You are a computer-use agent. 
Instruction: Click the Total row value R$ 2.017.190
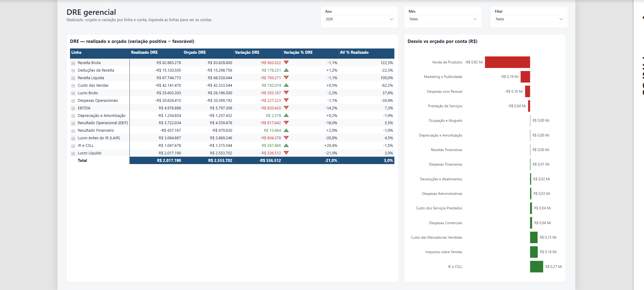tap(169, 160)
